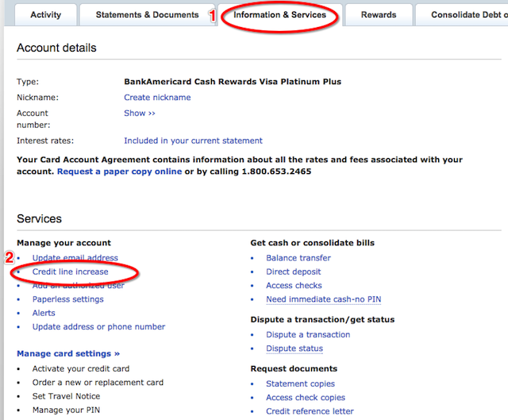
Task: Open the Direct deposit link
Action: point(293,272)
